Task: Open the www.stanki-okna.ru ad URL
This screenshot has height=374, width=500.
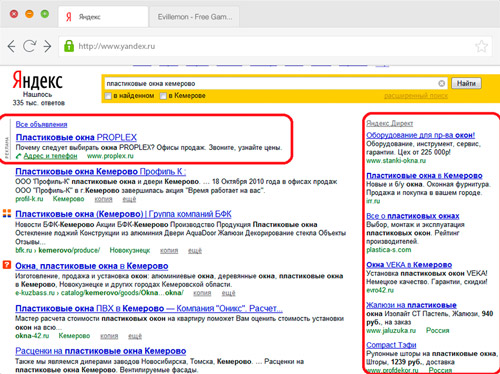Action: [x=396, y=161]
